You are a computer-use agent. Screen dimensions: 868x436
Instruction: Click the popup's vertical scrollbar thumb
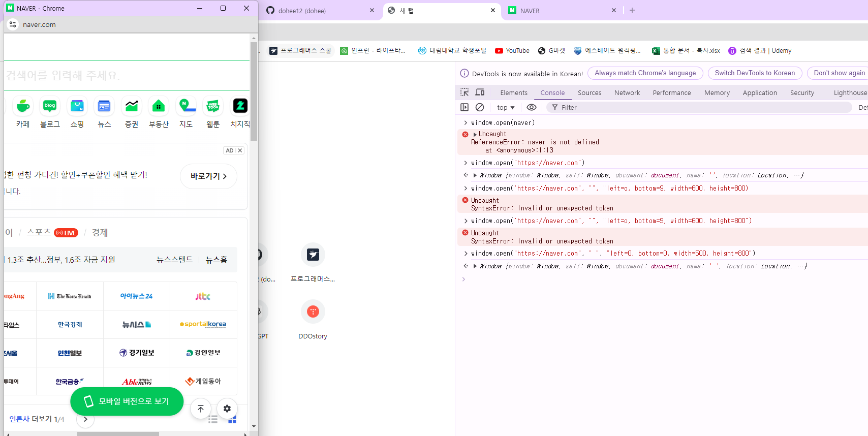[x=254, y=91]
